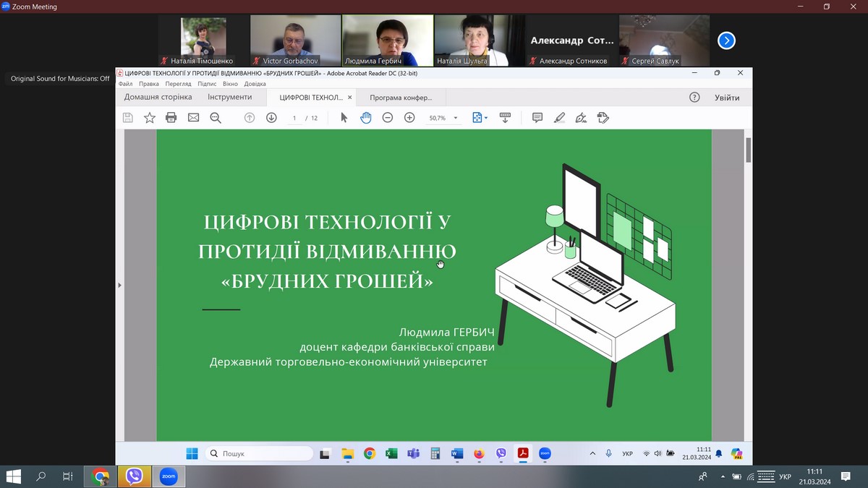
Task: Switch to the Програма конфер... tab
Action: tap(401, 98)
